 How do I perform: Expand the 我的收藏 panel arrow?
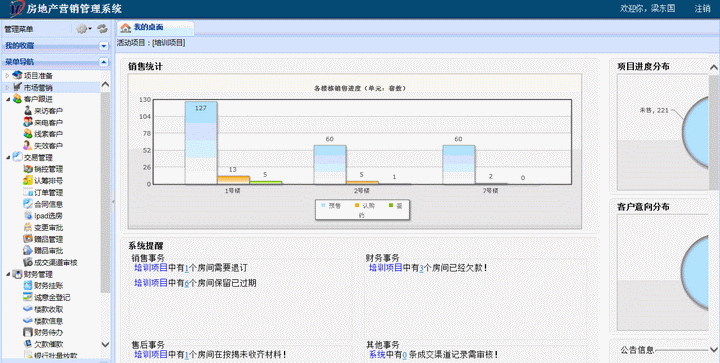click(x=104, y=46)
